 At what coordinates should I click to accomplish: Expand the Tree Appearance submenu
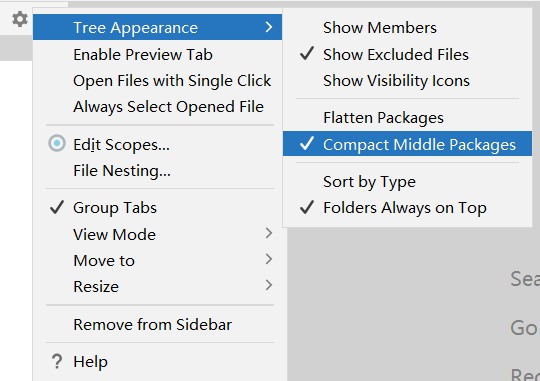(157, 27)
